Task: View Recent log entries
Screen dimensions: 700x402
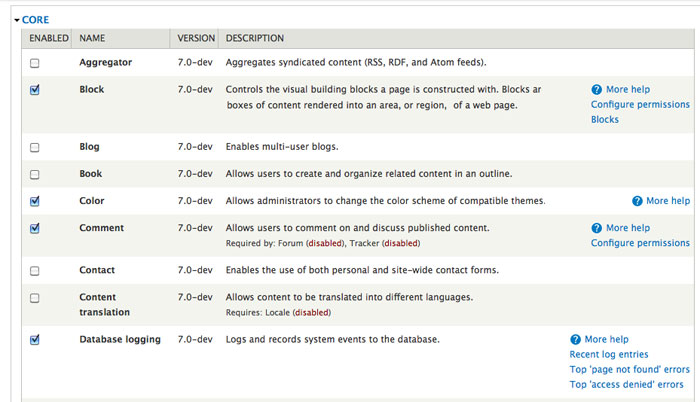Action: coord(609,354)
